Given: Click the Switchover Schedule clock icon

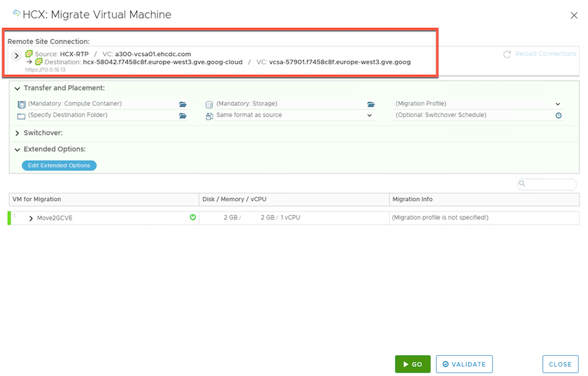Looking at the screenshot, I should [x=559, y=116].
